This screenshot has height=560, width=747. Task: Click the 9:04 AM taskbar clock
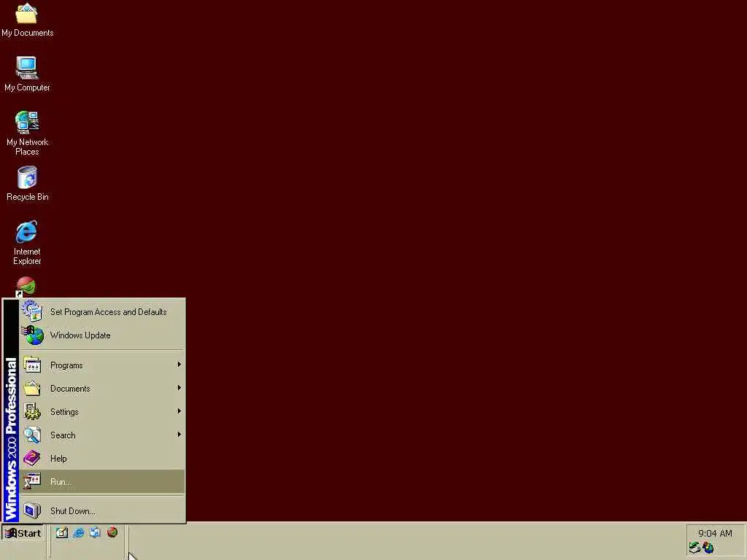[x=715, y=533]
